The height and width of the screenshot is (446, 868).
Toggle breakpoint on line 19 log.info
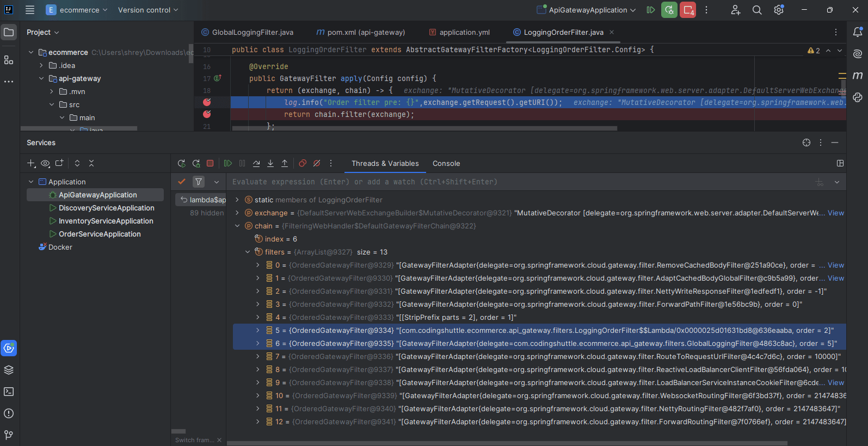point(207,102)
